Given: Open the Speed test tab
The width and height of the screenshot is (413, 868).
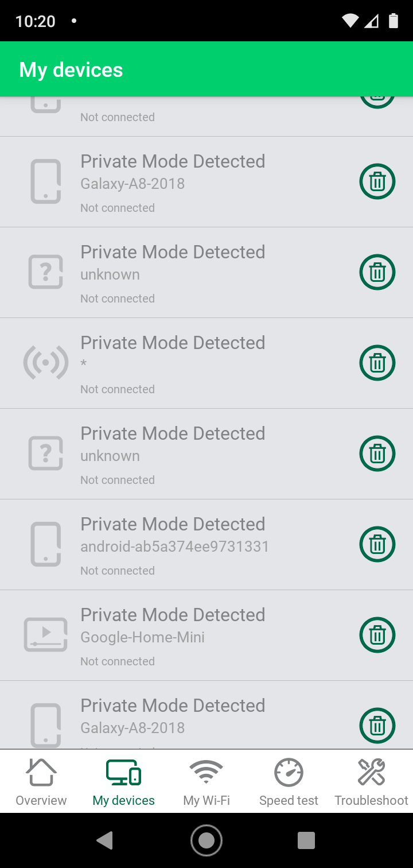Looking at the screenshot, I should click(289, 782).
